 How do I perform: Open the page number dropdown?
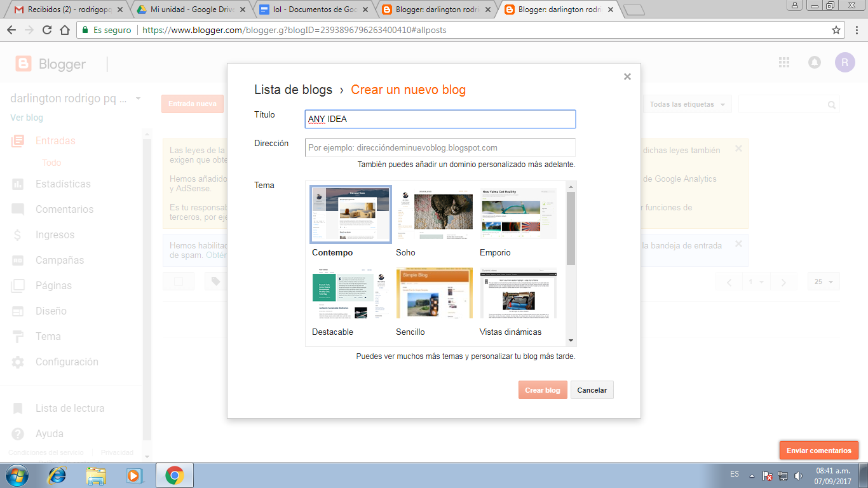(757, 282)
